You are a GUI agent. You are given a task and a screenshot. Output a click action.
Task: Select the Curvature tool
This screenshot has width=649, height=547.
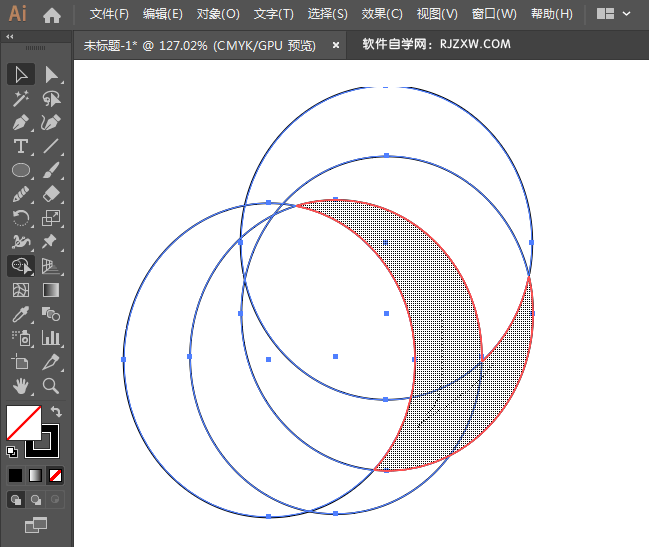[51, 123]
